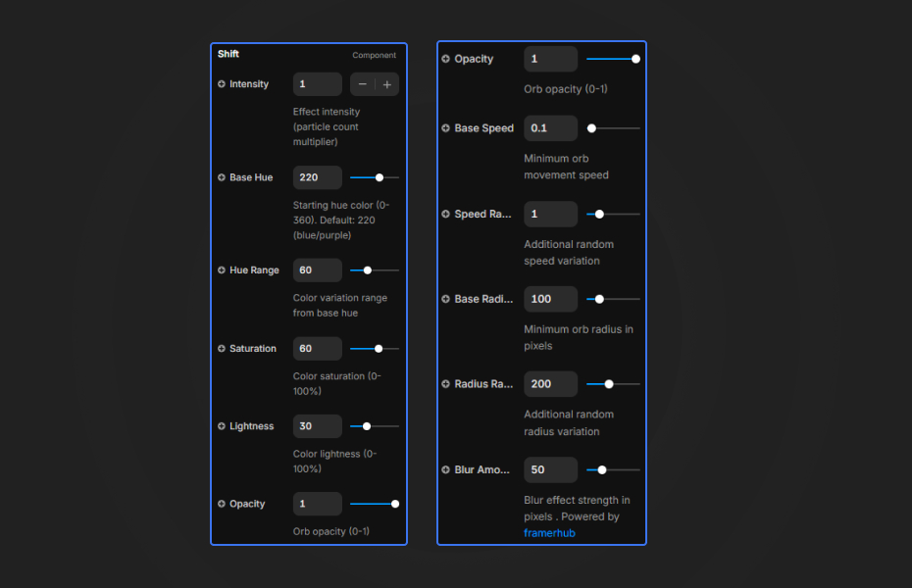Click the Blur Amount value field showing 50
Screen dimensions: 912x588
point(550,469)
